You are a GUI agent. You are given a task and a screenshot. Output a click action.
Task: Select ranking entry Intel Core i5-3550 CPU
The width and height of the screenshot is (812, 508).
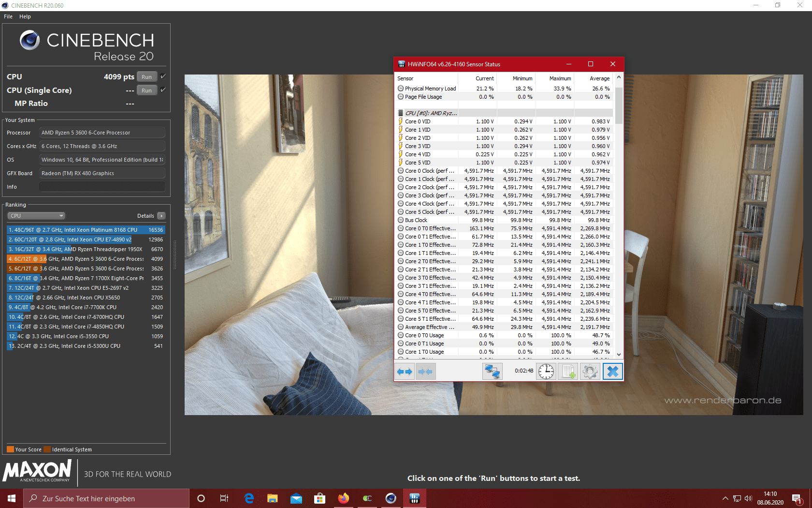(x=86, y=336)
